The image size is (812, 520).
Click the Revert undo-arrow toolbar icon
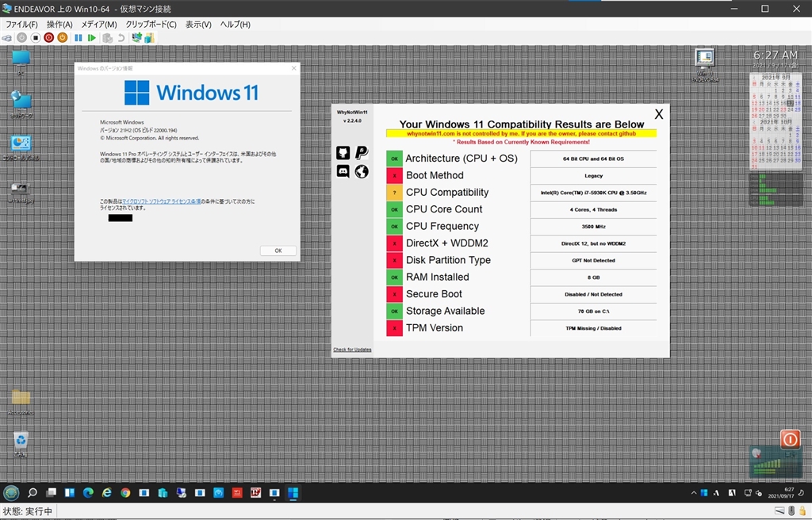(121, 38)
